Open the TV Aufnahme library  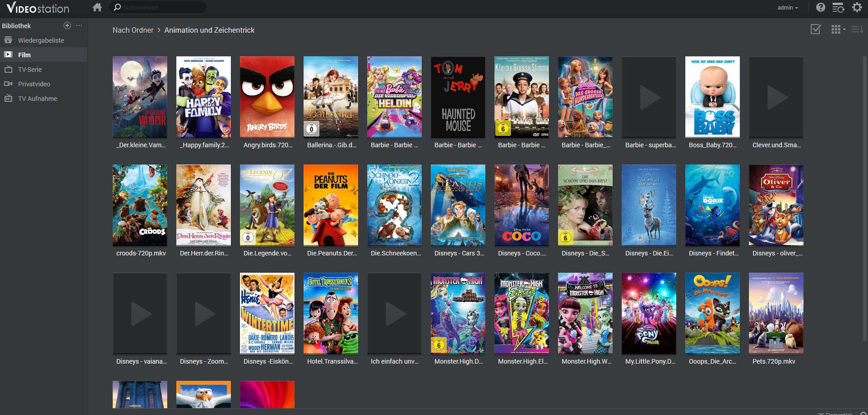click(x=44, y=99)
